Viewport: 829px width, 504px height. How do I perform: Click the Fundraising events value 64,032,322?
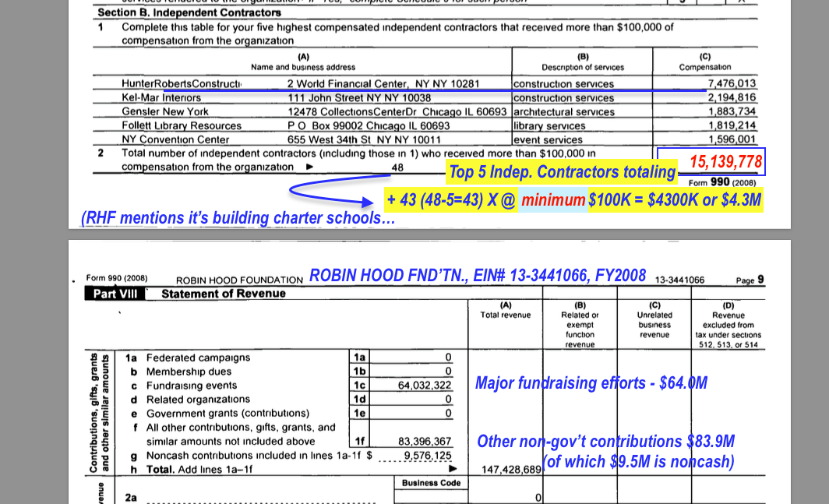[424, 386]
